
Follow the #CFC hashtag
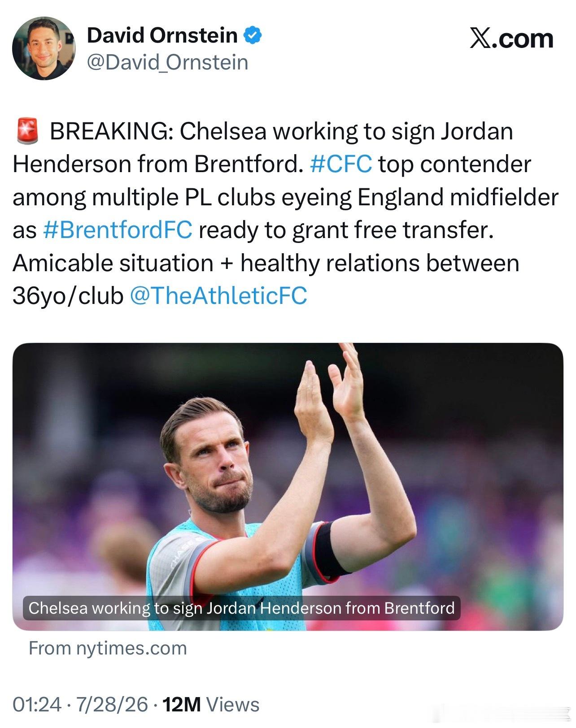click(x=341, y=164)
